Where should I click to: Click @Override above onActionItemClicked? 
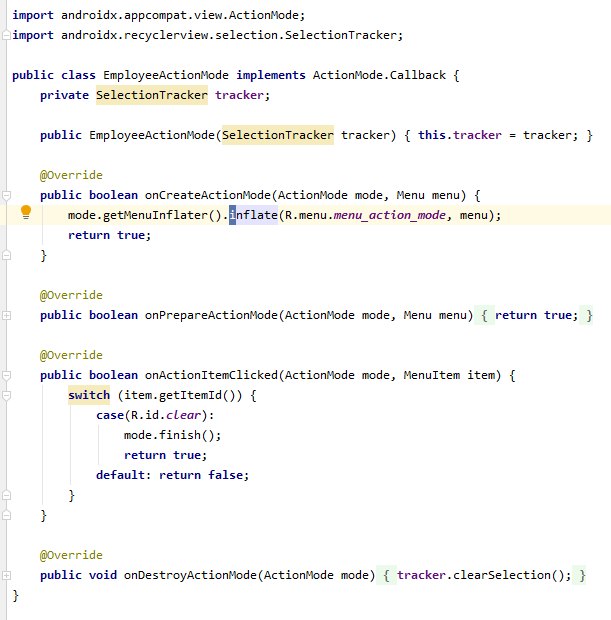tap(71, 355)
